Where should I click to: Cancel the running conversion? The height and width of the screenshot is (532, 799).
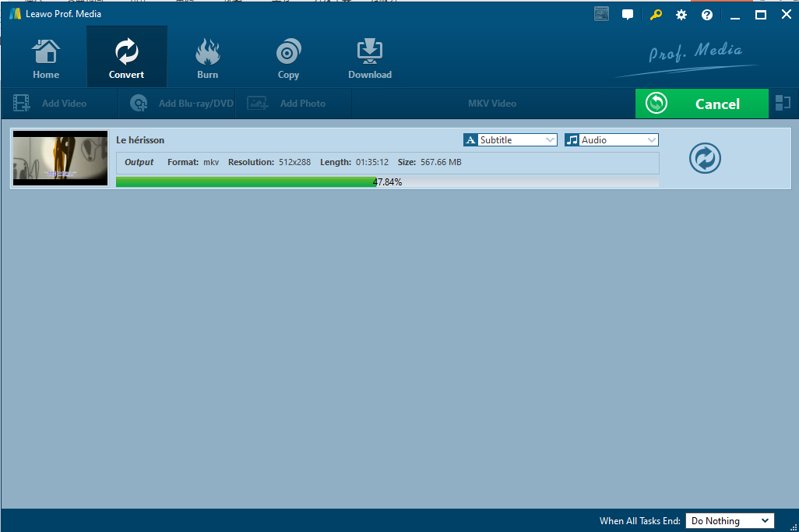(702, 104)
